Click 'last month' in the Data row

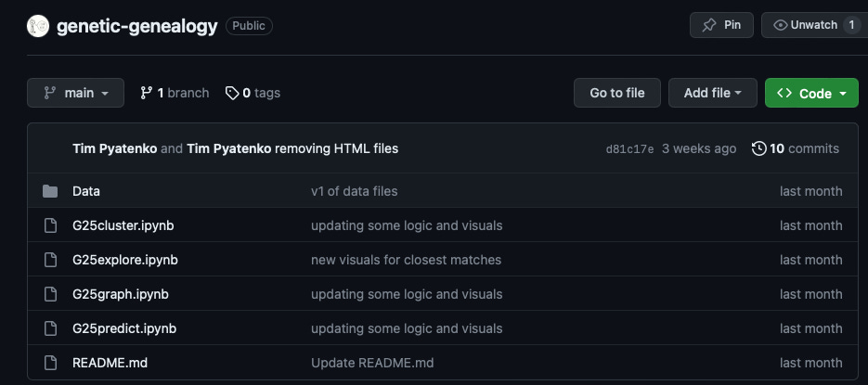click(x=811, y=191)
